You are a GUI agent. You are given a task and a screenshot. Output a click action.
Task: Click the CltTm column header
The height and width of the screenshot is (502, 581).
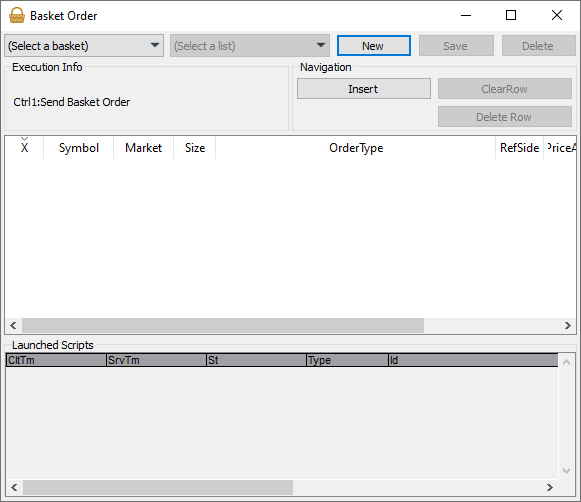pyautogui.click(x=56, y=360)
